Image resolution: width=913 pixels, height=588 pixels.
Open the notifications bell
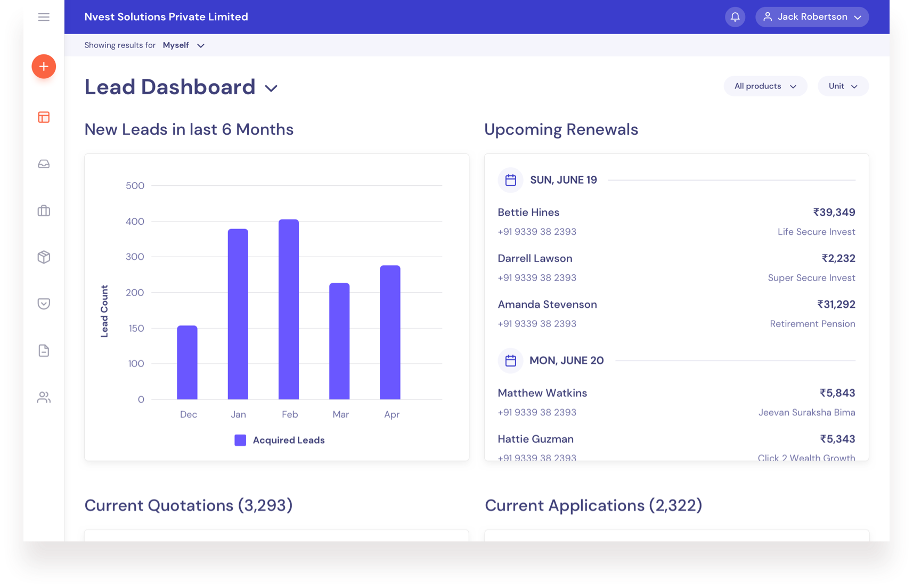point(735,17)
